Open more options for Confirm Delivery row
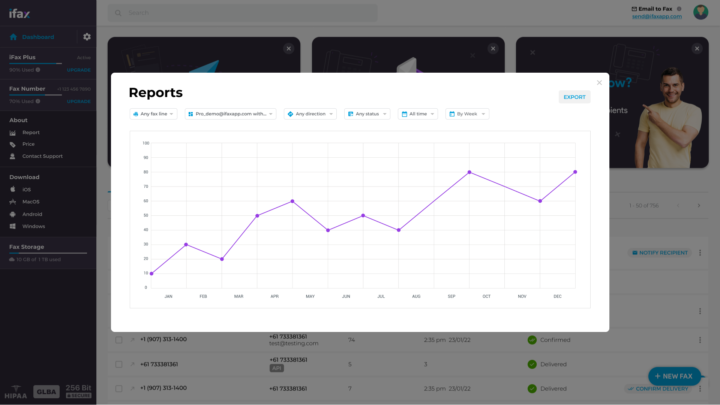 [x=700, y=388]
